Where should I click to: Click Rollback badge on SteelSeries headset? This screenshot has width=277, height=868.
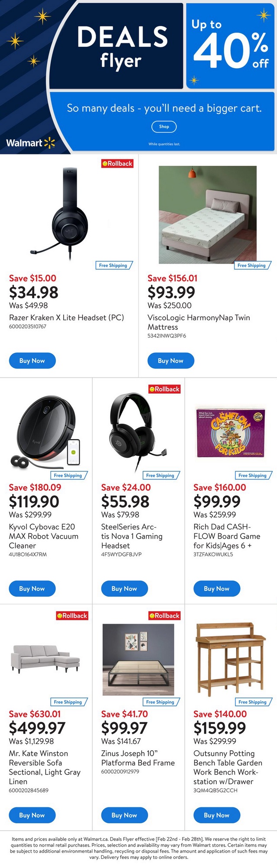pos(164,389)
